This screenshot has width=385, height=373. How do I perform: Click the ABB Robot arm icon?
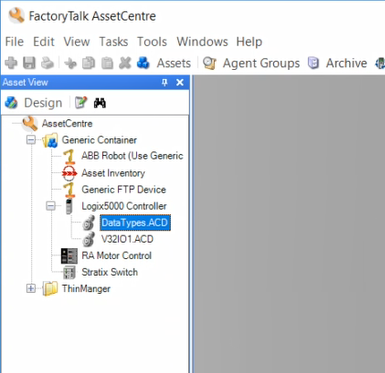(x=69, y=156)
